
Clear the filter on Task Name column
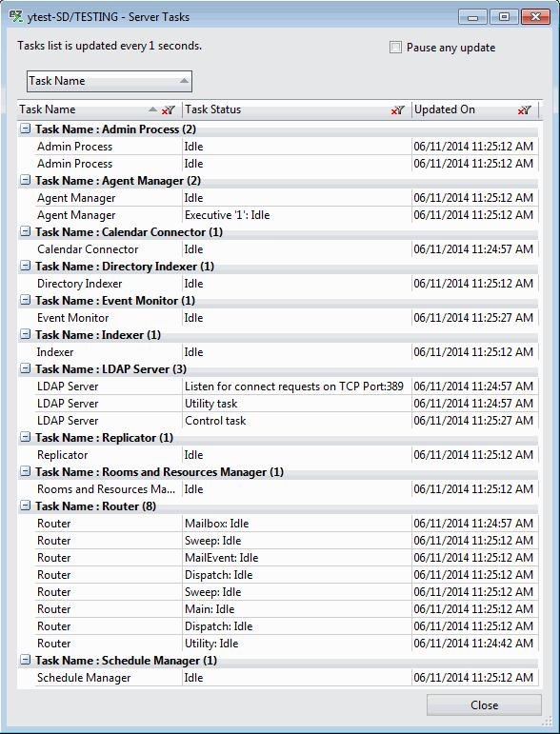click(x=168, y=110)
